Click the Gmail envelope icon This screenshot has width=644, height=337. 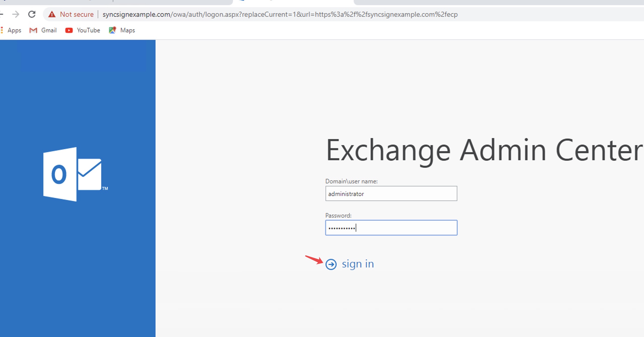tap(33, 30)
